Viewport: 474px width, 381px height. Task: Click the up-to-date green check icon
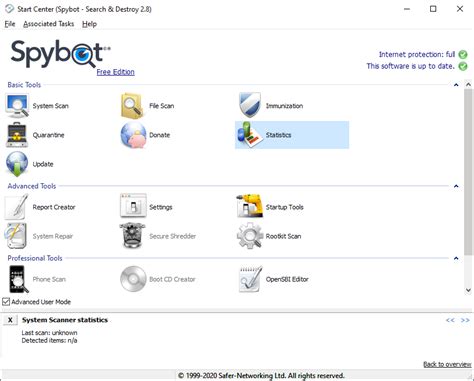pyautogui.click(x=463, y=66)
